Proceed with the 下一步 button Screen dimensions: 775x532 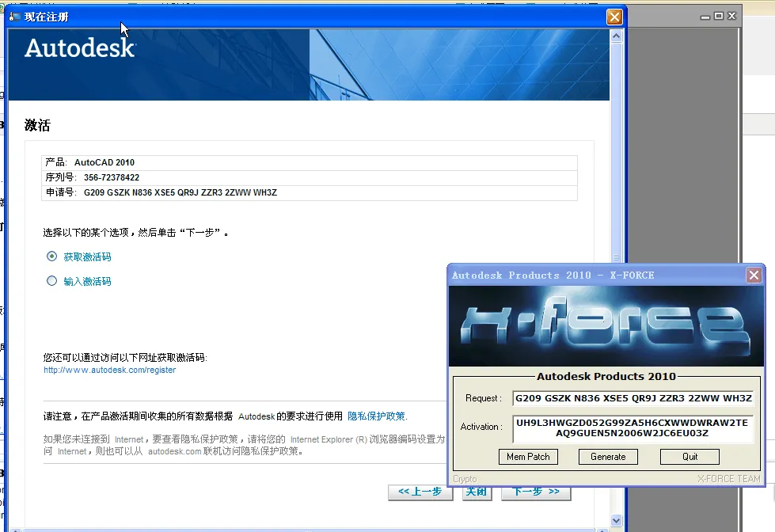coord(535,492)
